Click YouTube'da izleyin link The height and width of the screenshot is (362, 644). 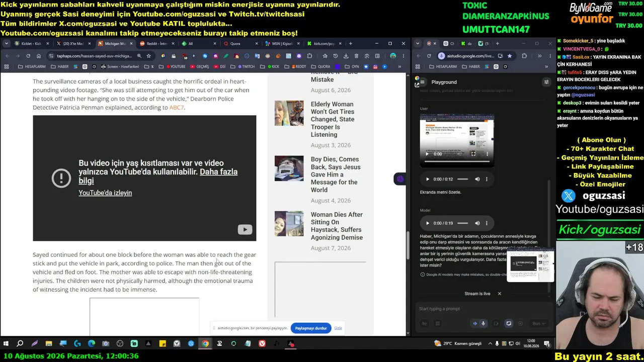coord(105,193)
